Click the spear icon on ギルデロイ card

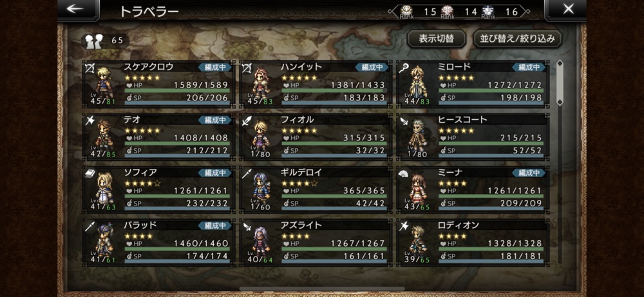[x=247, y=174]
